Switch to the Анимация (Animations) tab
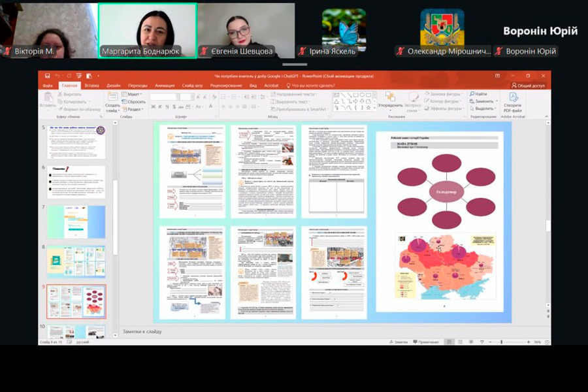 pyautogui.click(x=165, y=86)
